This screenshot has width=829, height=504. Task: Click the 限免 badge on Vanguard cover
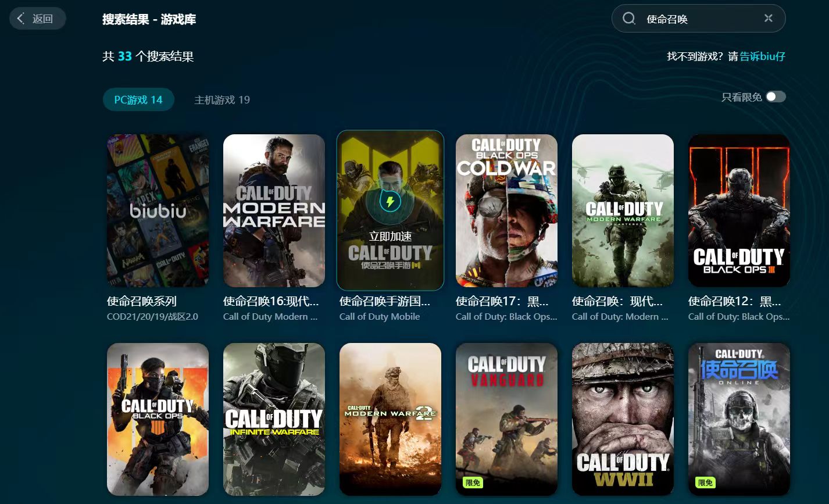473,482
